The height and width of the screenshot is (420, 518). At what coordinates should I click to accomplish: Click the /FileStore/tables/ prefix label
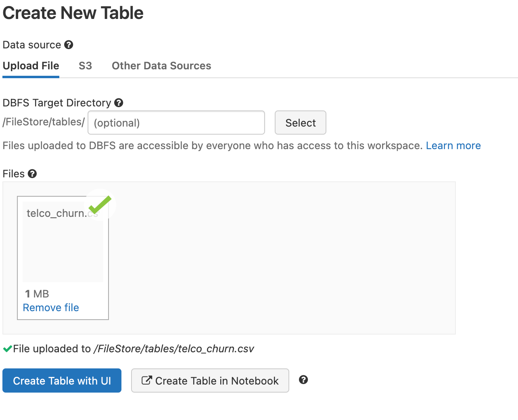[44, 122]
